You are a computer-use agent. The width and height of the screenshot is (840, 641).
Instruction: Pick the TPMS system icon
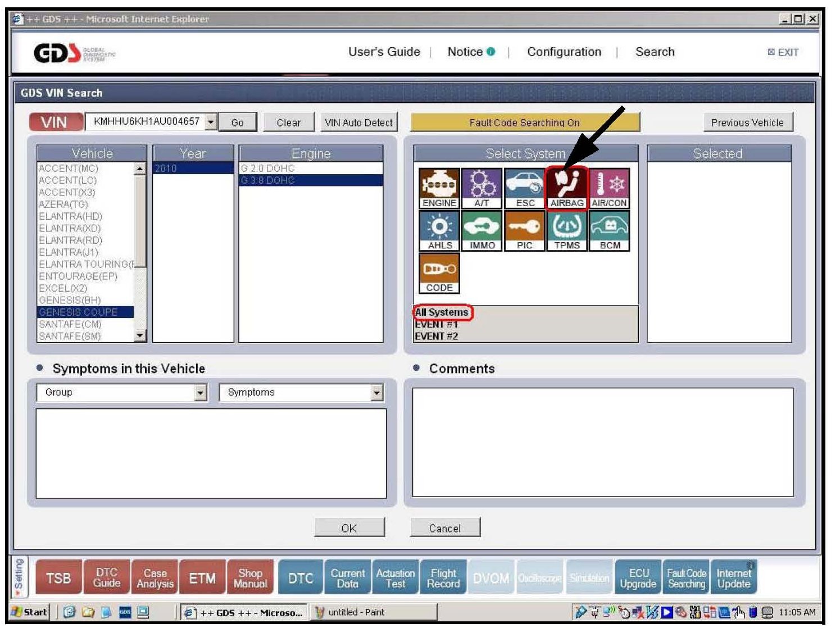point(566,230)
